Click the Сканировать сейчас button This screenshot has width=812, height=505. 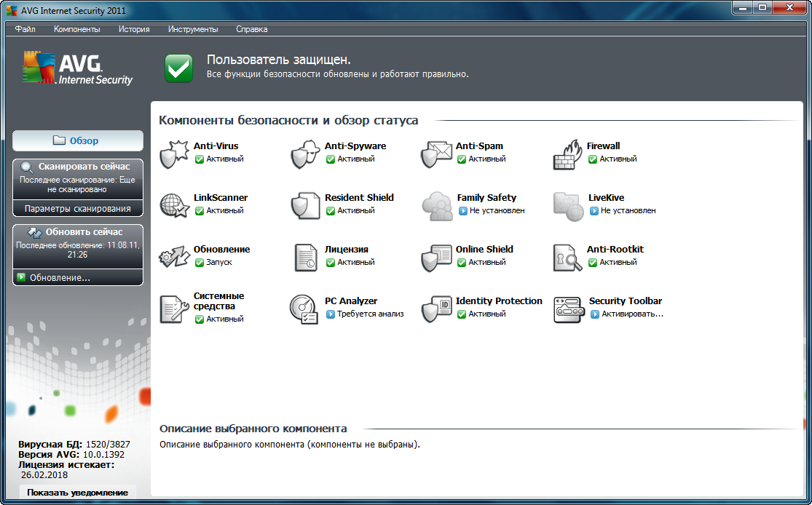(78, 167)
